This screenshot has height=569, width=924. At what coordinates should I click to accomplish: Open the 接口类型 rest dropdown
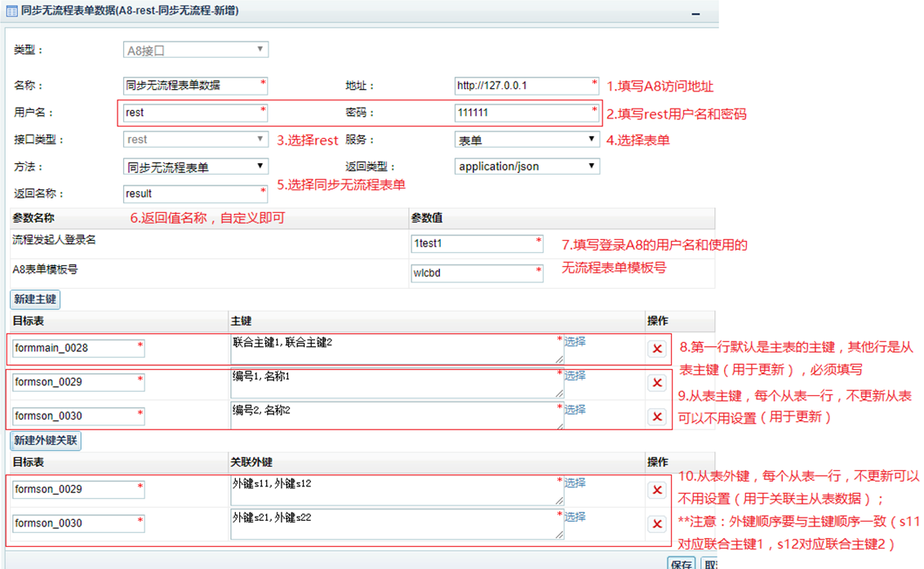click(x=195, y=140)
